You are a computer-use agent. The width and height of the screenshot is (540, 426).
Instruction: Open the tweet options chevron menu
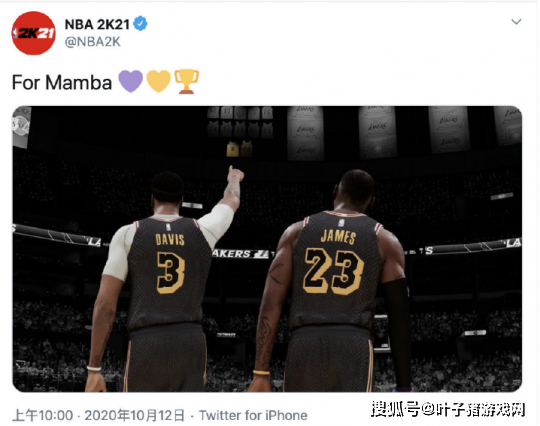[x=516, y=22]
